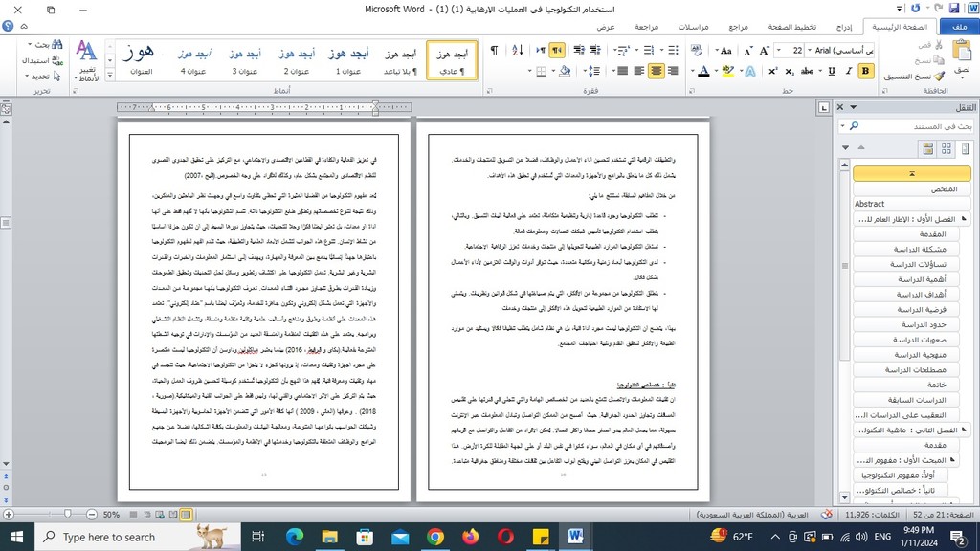
Task: Toggle superscript x² formatting
Action: 773,71
